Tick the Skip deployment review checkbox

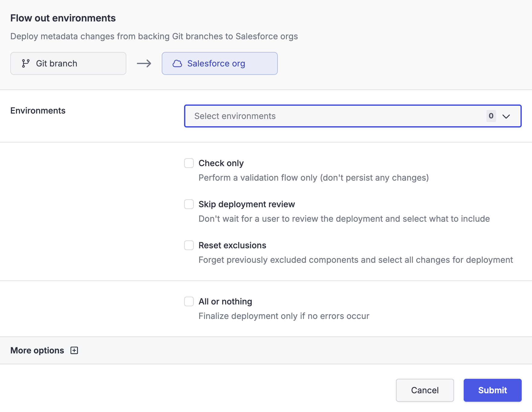point(189,204)
